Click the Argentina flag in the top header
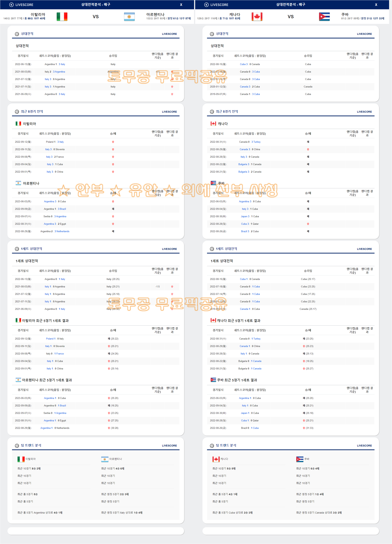The image size is (392, 544). point(129,17)
